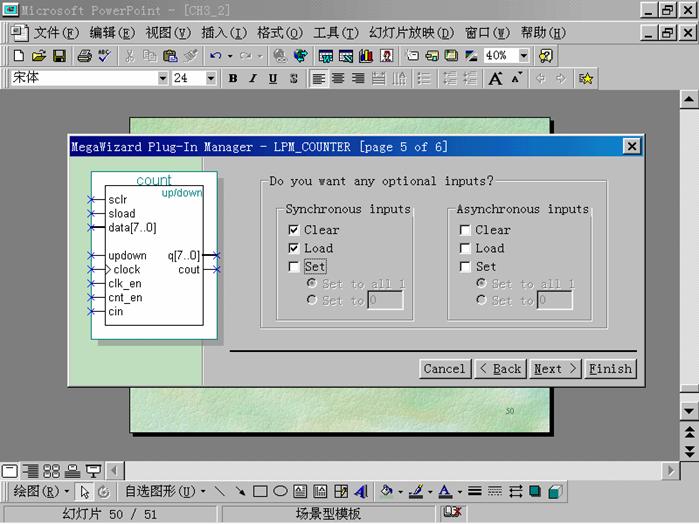Apply text shadow with the S icon
Screen dimensions: 699x524
293,78
